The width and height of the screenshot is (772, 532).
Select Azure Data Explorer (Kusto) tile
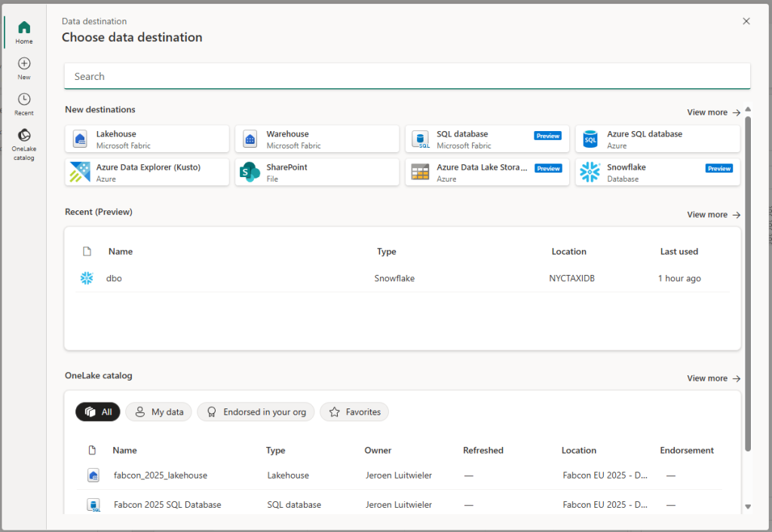[x=147, y=173]
